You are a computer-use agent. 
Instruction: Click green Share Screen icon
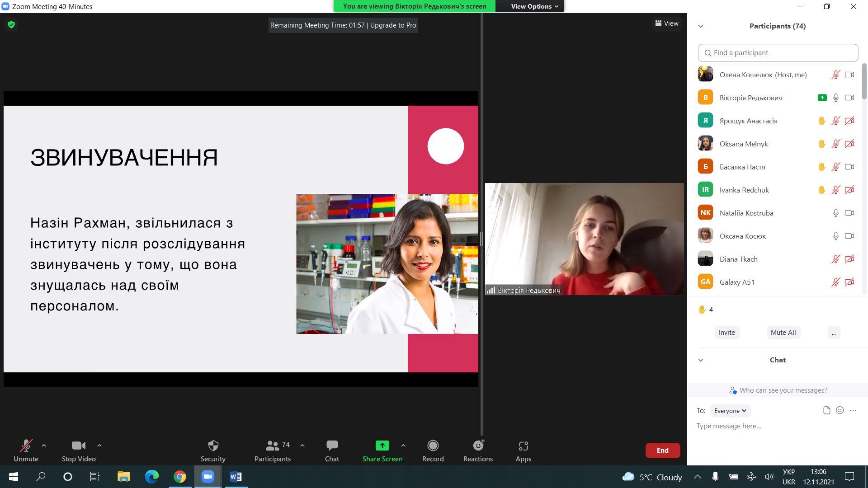382,446
